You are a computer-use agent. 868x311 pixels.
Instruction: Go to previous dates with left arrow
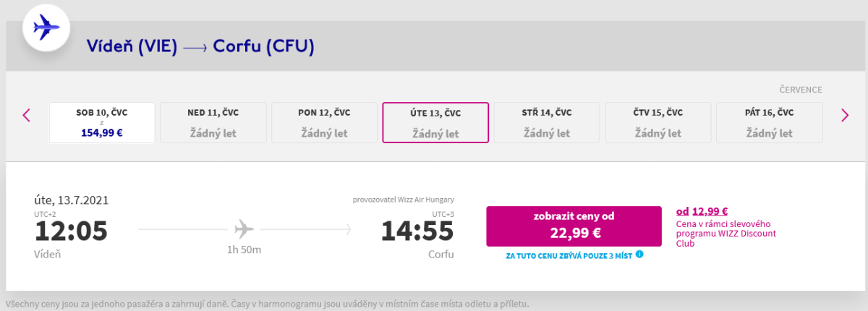27,115
